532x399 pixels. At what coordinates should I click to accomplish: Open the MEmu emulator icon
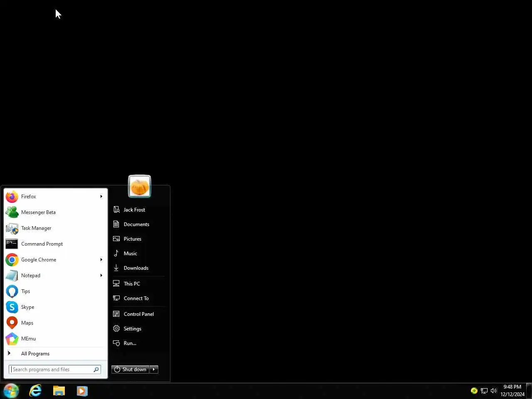(x=12, y=339)
